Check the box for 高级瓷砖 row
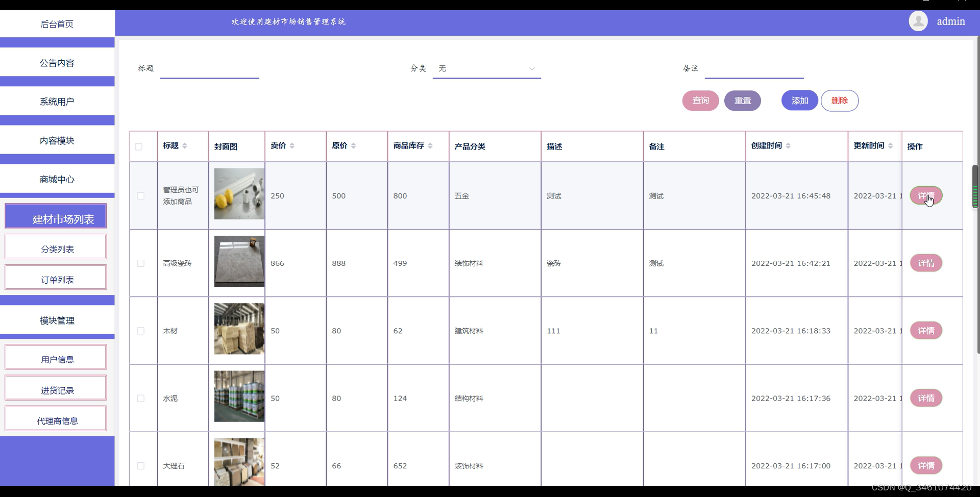The image size is (980, 497). (141, 263)
